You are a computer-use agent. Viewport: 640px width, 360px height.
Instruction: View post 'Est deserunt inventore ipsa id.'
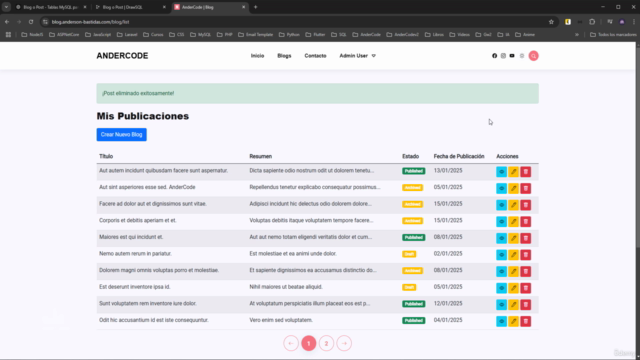point(501,288)
